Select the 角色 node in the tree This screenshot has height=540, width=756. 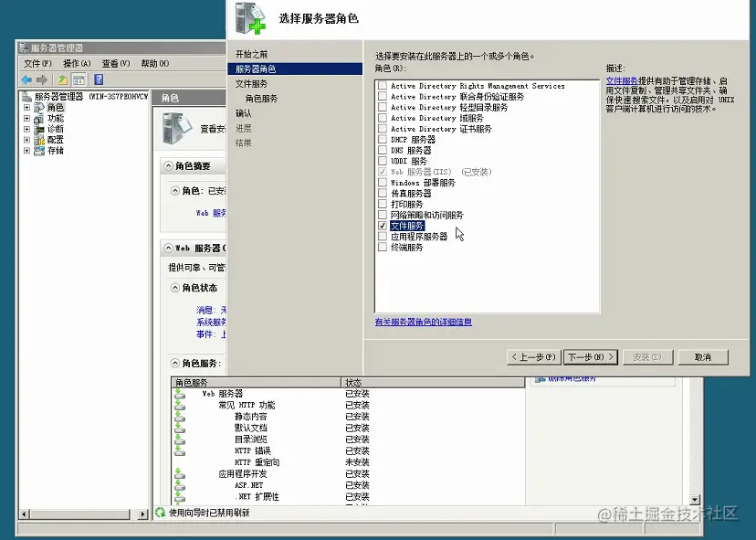click(56, 107)
